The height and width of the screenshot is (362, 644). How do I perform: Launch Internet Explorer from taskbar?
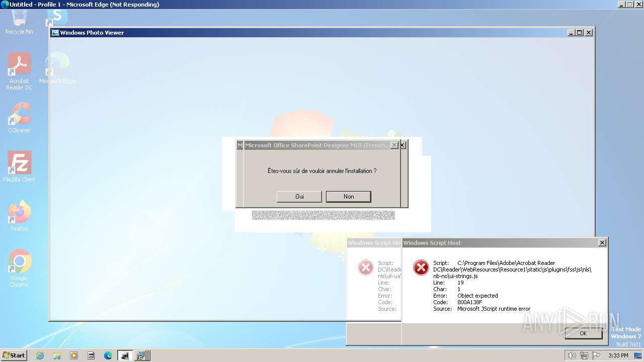pyautogui.click(x=40, y=355)
